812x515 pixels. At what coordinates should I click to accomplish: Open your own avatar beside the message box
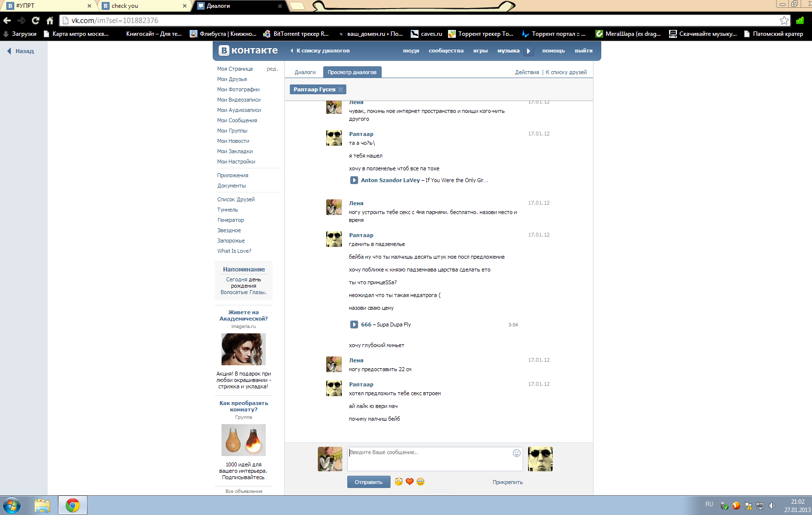point(330,459)
